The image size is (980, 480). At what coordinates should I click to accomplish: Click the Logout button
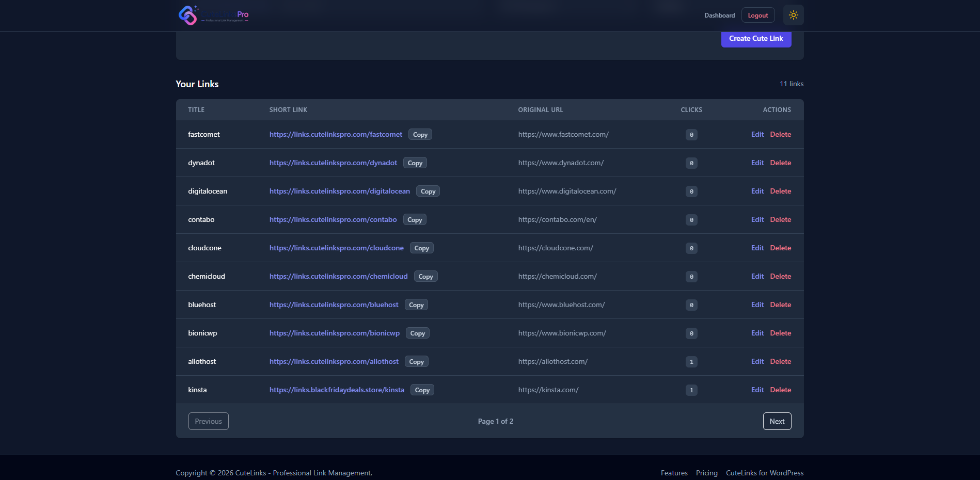coord(758,15)
